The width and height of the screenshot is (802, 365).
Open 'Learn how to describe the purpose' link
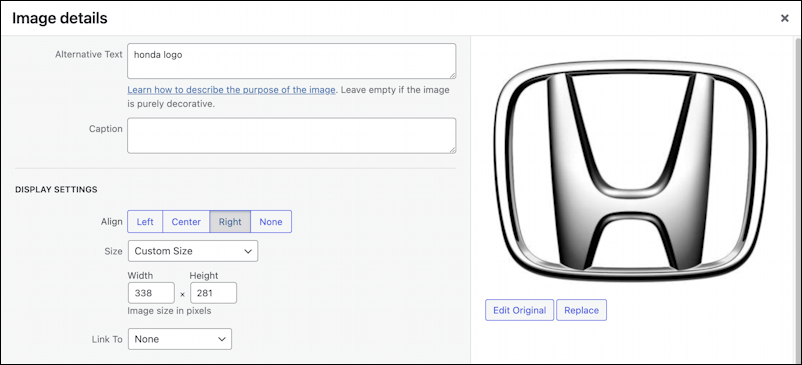231,90
